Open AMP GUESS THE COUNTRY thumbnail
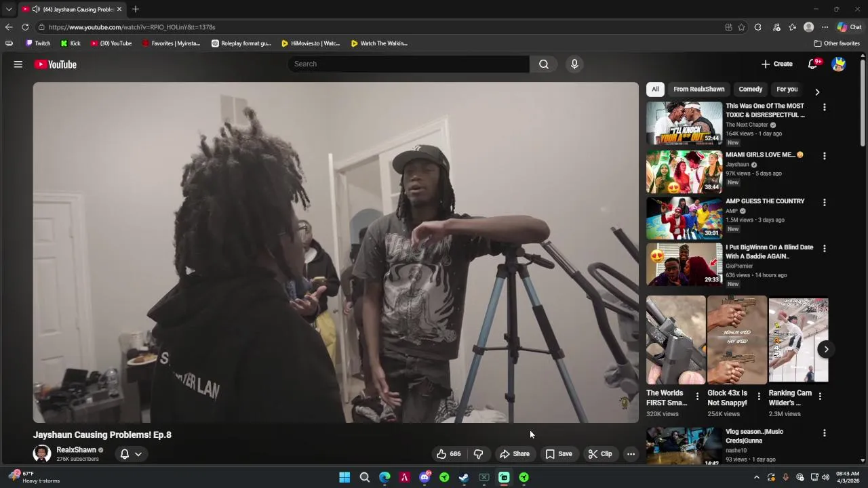Image resolution: width=868 pixels, height=488 pixels. pyautogui.click(x=684, y=218)
